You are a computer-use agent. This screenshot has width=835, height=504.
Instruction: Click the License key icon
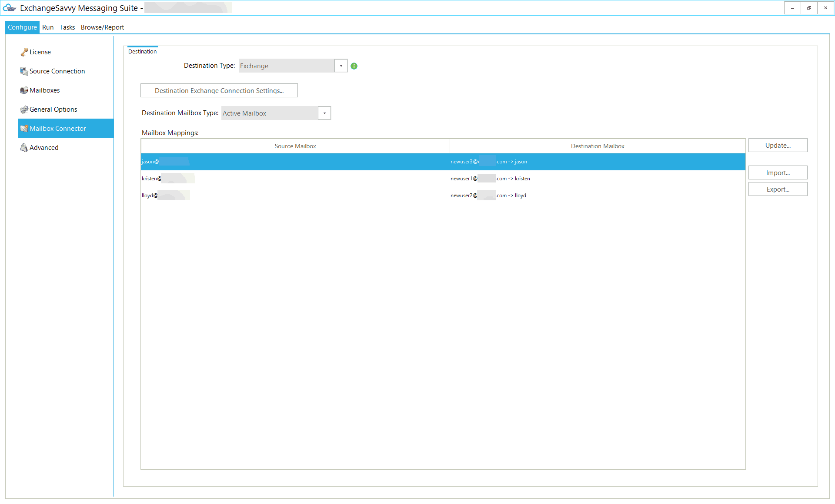click(24, 52)
